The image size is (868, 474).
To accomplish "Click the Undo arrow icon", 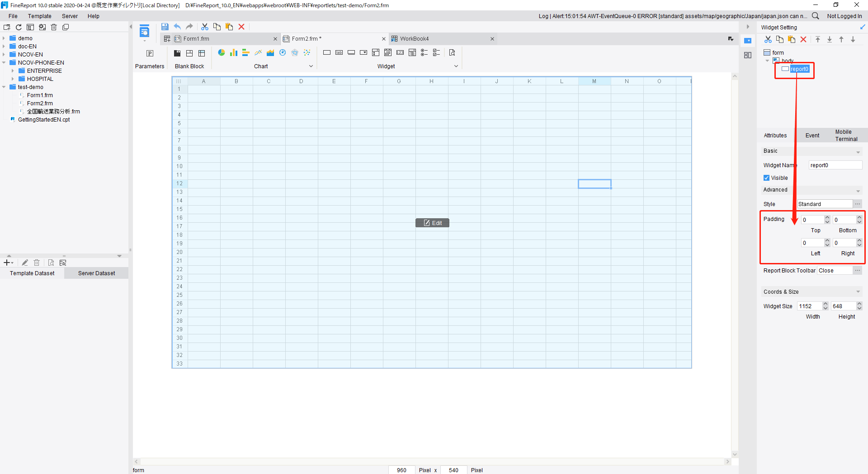I will 177,27.
